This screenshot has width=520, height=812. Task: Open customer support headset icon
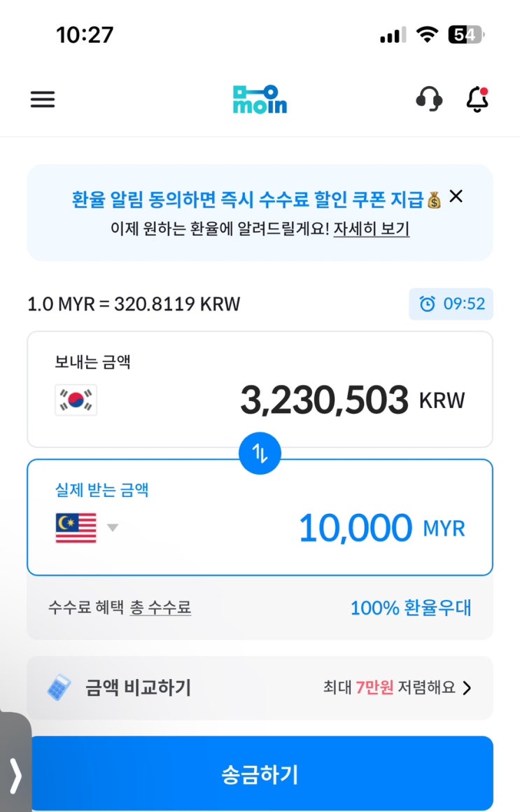428,99
